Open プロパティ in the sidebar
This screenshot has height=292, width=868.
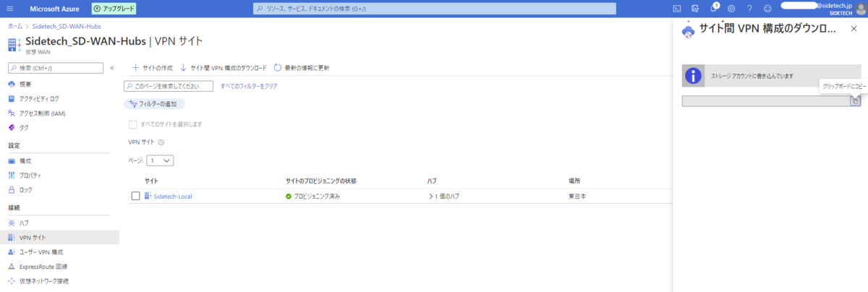coord(30,175)
